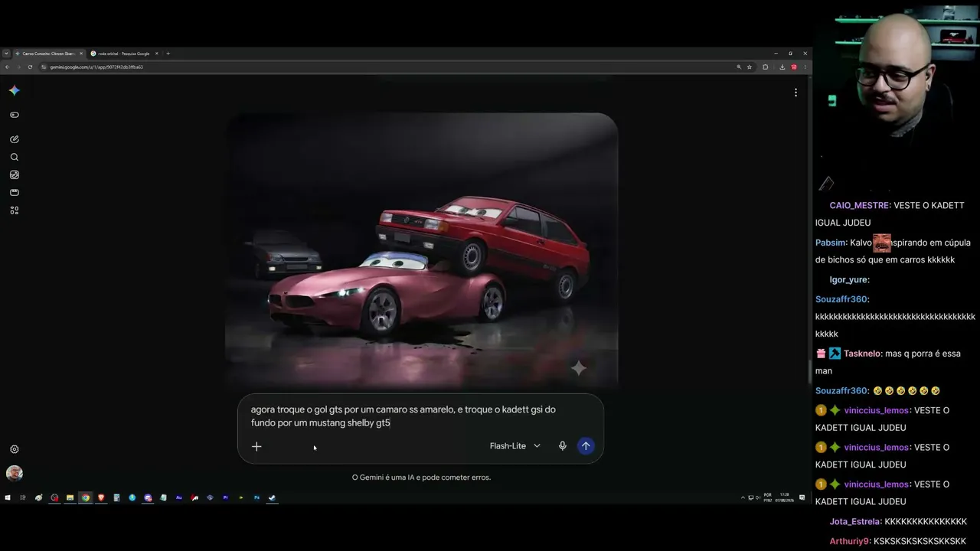980x551 pixels.
Task: Click the Gemini conversation scrollbar thumb
Action: [809, 372]
